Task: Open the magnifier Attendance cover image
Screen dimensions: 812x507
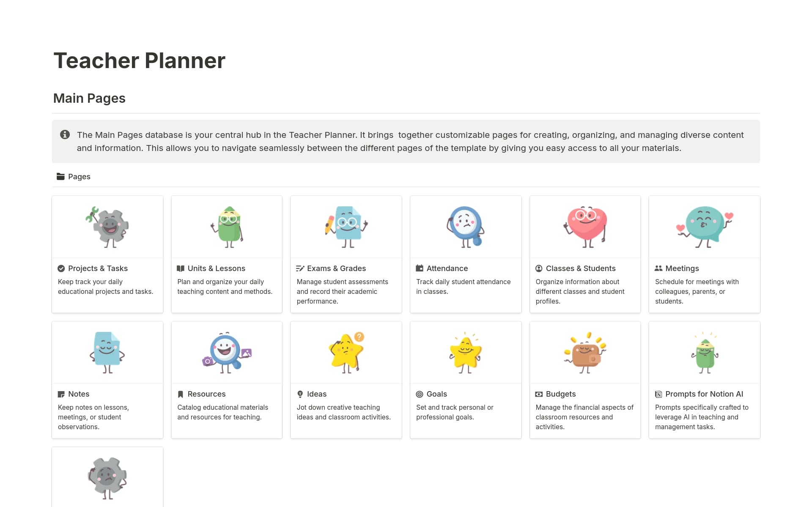Action: tap(465, 227)
